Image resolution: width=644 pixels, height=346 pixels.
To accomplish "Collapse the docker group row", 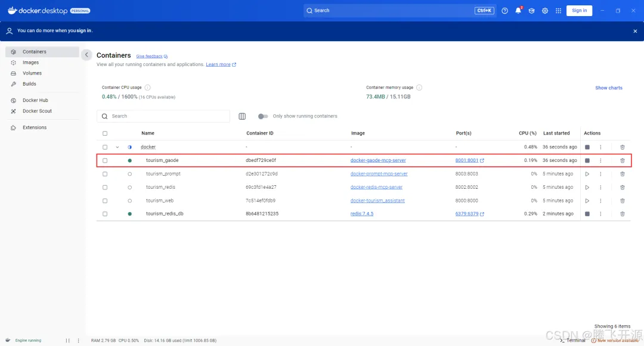I will pyautogui.click(x=117, y=147).
